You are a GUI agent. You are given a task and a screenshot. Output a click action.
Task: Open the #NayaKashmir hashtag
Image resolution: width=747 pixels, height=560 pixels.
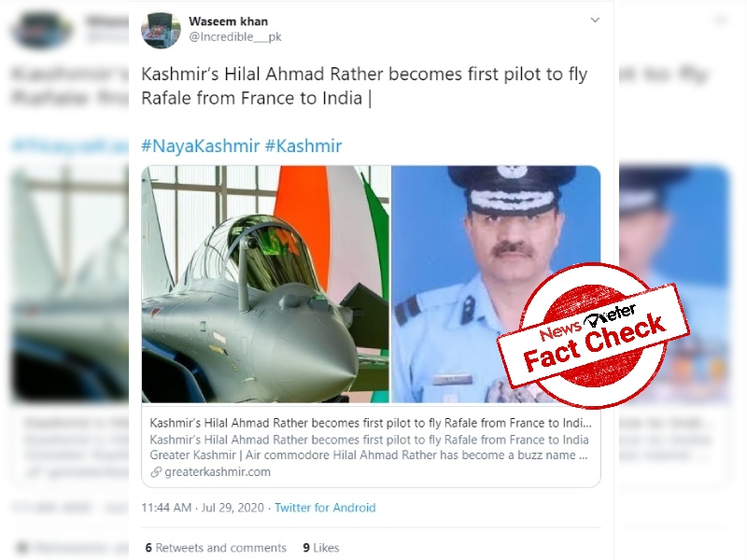click(201, 146)
